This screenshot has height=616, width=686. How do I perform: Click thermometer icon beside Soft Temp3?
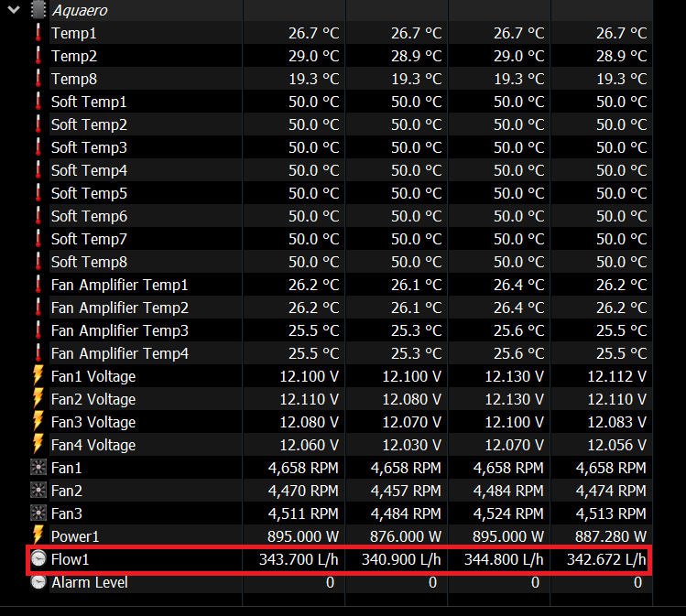pyautogui.click(x=38, y=147)
